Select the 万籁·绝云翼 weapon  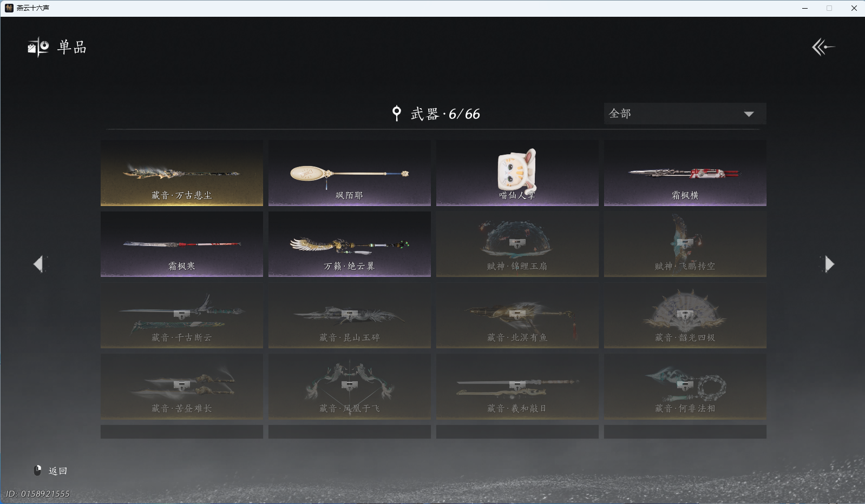[x=350, y=244]
